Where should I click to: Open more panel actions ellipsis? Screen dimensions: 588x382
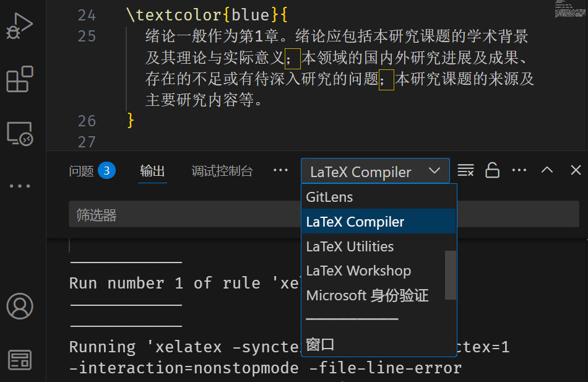click(x=519, y=170)
